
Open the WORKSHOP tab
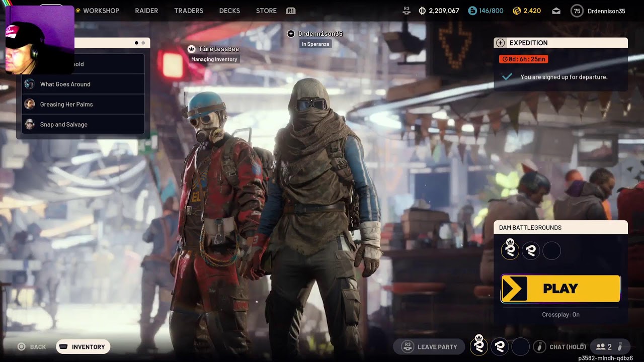click(101, 11)
